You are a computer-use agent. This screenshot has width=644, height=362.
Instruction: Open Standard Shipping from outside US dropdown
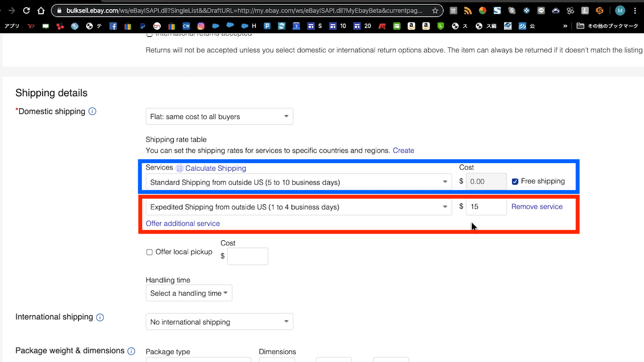point(299,182)
